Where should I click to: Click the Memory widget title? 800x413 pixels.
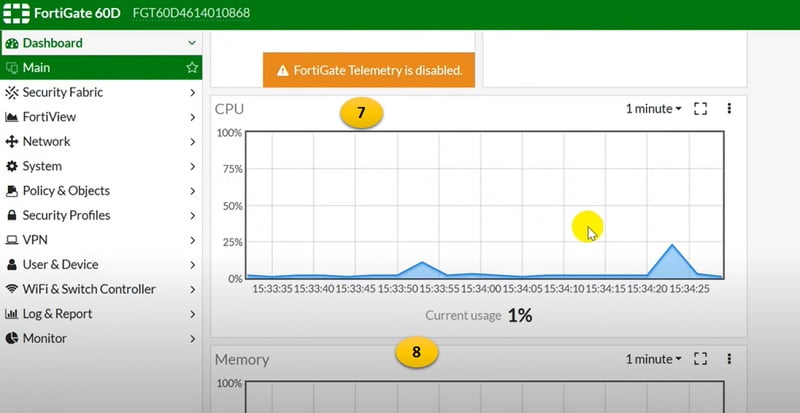[242, 359]
